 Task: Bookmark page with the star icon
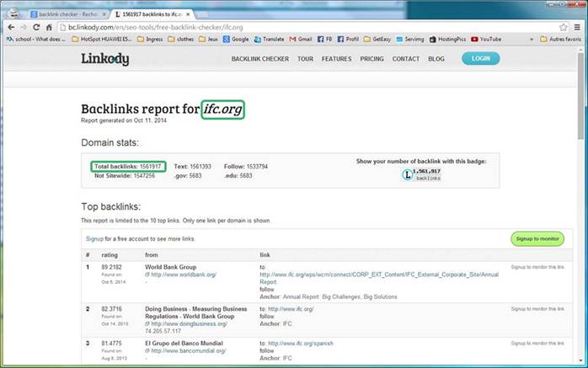coord(564,27)
